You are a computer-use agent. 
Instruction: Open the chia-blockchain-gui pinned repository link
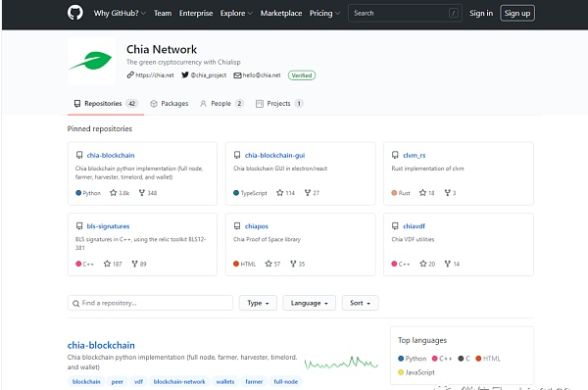tap(274, 155)
